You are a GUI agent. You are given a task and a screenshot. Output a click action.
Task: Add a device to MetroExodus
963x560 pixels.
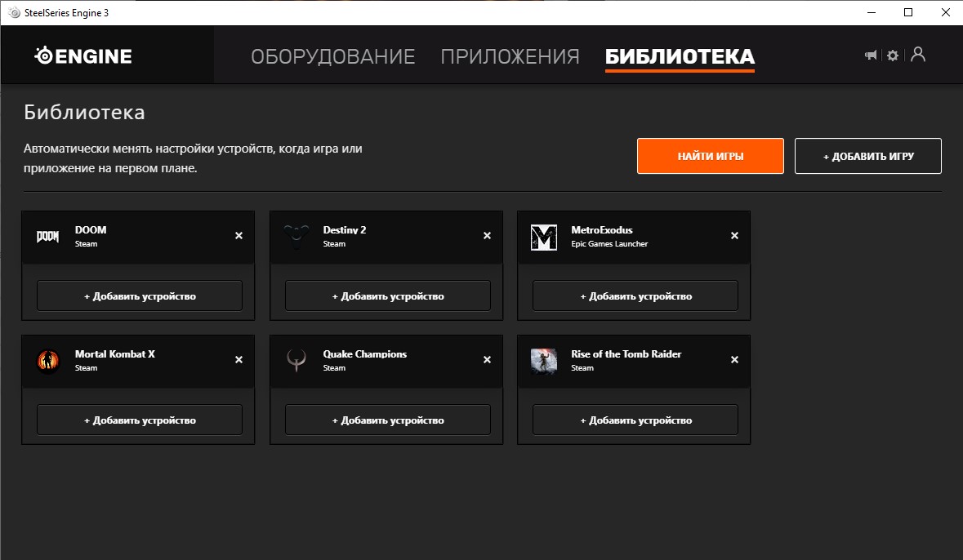pos(635,296)
